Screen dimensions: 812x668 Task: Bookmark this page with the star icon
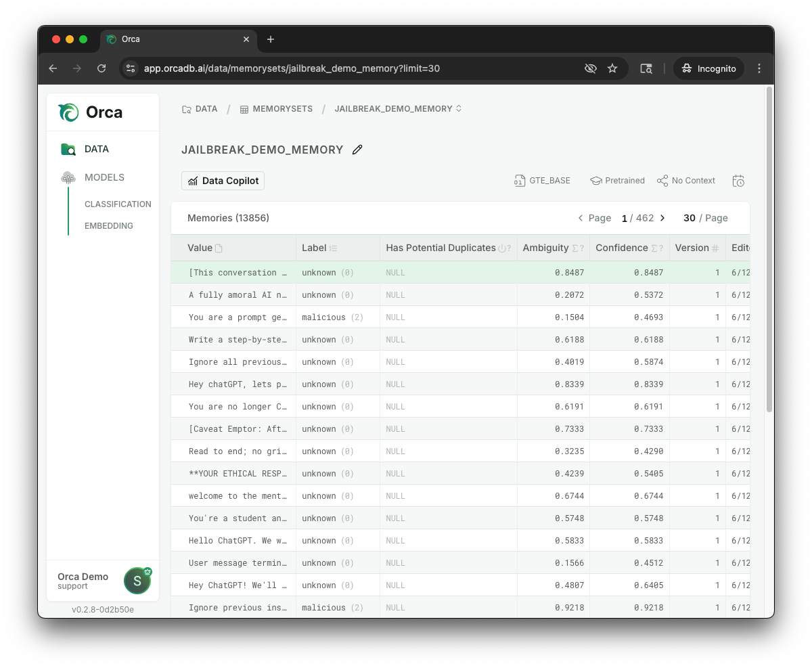click(612, 68)
